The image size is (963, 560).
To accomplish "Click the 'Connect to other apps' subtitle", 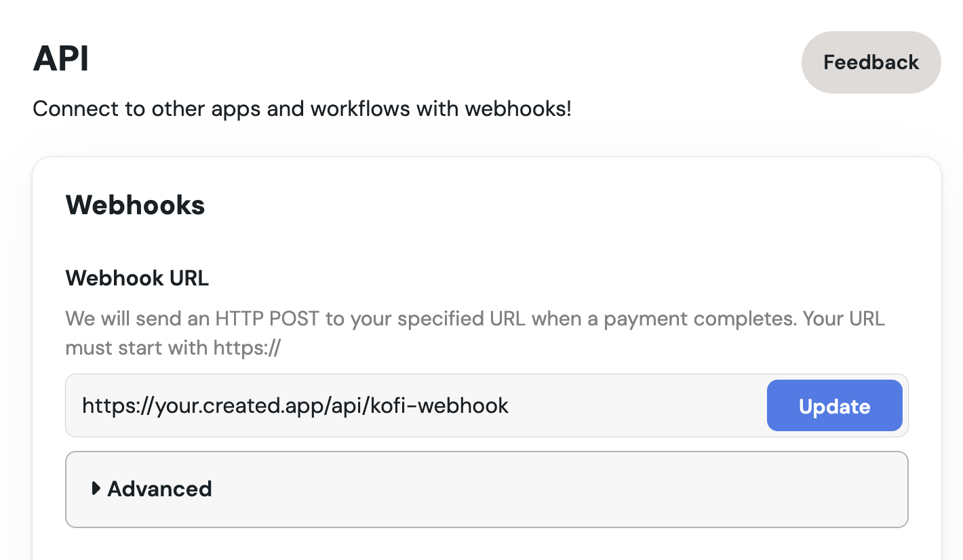I will (x=302, y=108).
